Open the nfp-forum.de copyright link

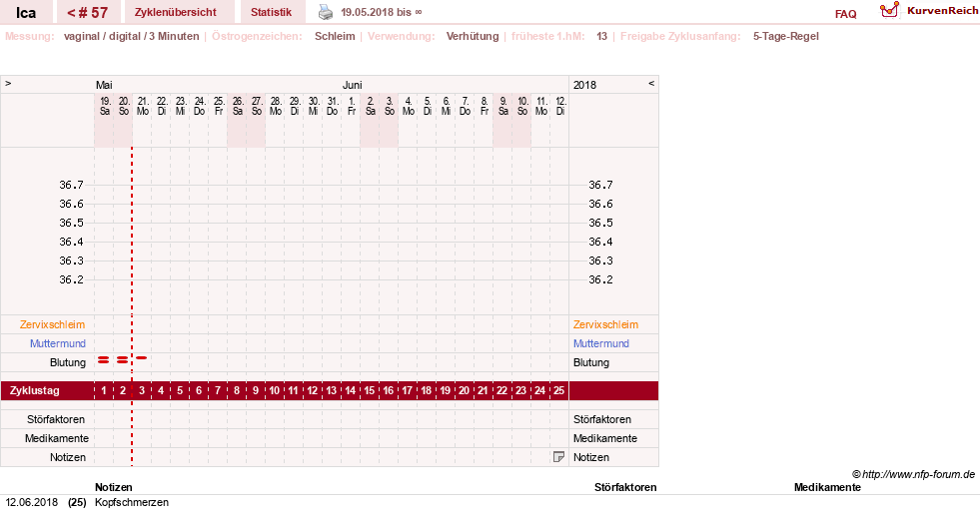pos(913,474)
